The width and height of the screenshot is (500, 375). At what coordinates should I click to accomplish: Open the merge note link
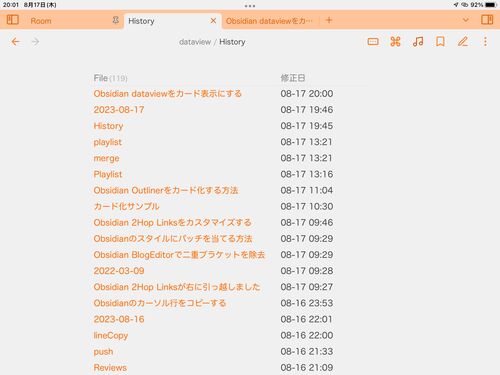tap(106, 158)
